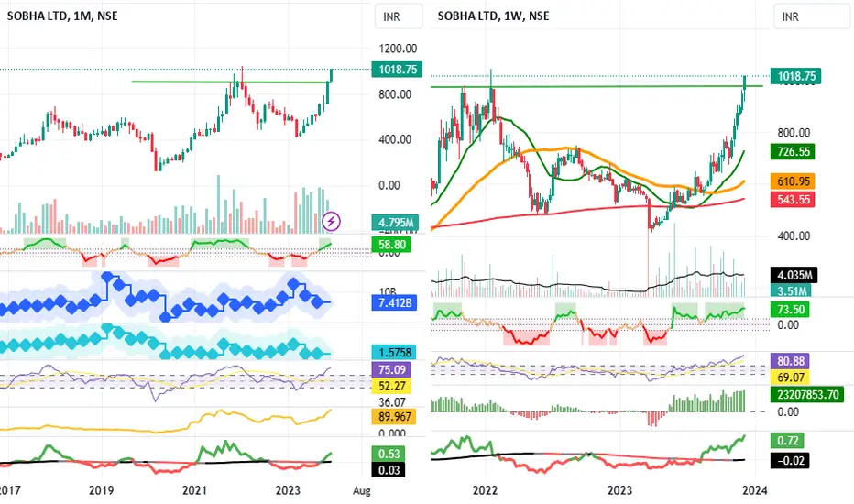Click the 2019 date on monthly time axis
Viewport: 854px width, 504px height.
tap(102, 490)
